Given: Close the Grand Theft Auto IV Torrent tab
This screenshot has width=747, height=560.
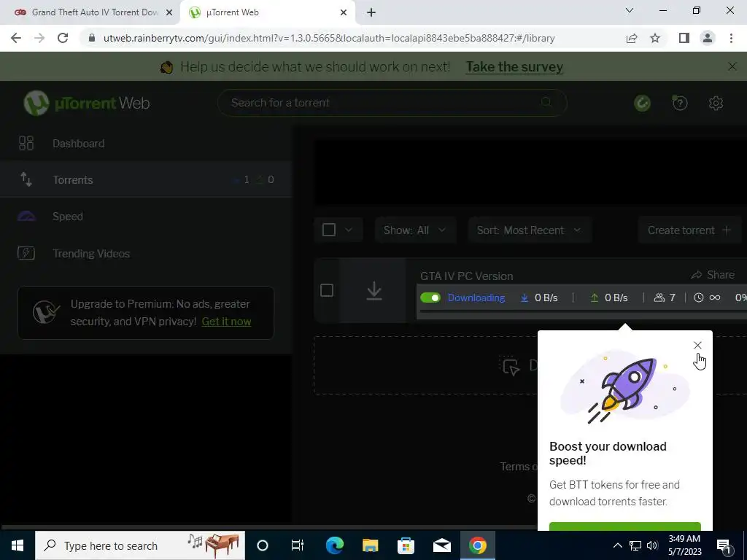Looking at the screenshot, I should point(169,12).
